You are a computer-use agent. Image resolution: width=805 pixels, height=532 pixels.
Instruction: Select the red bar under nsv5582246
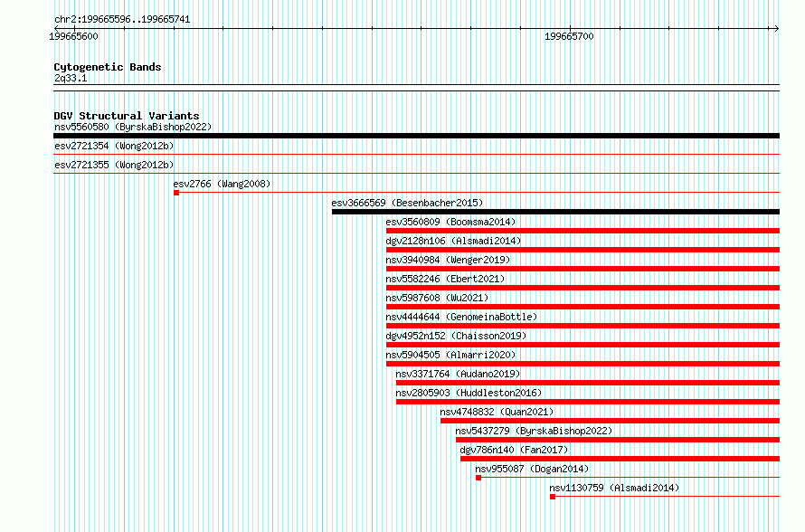click(582, 288)
